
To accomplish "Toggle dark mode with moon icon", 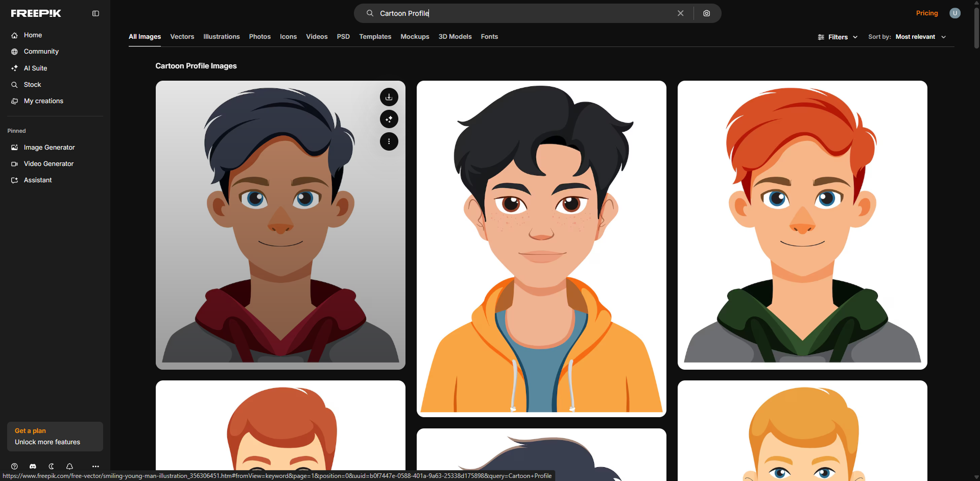I will tap(51, 466).
